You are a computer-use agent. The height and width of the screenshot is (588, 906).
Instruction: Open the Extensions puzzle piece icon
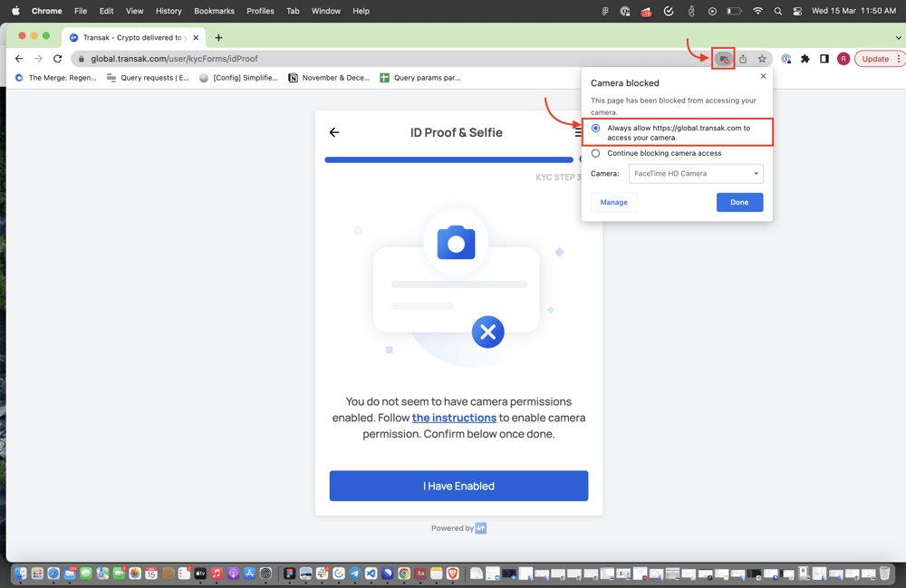pyautogui.click(x=805, y=59)
